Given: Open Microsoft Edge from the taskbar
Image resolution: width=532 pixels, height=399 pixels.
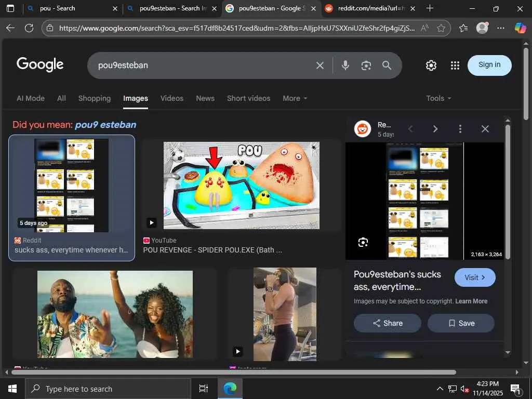Looking at the screenshot, I should point(230,389).
